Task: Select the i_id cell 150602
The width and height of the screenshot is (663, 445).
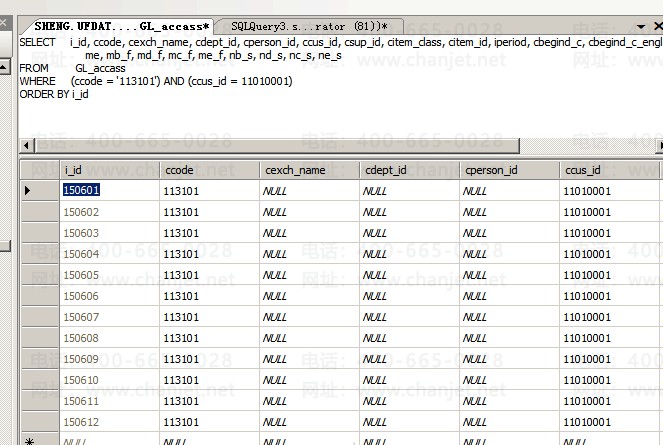Action: coord(110,212)
